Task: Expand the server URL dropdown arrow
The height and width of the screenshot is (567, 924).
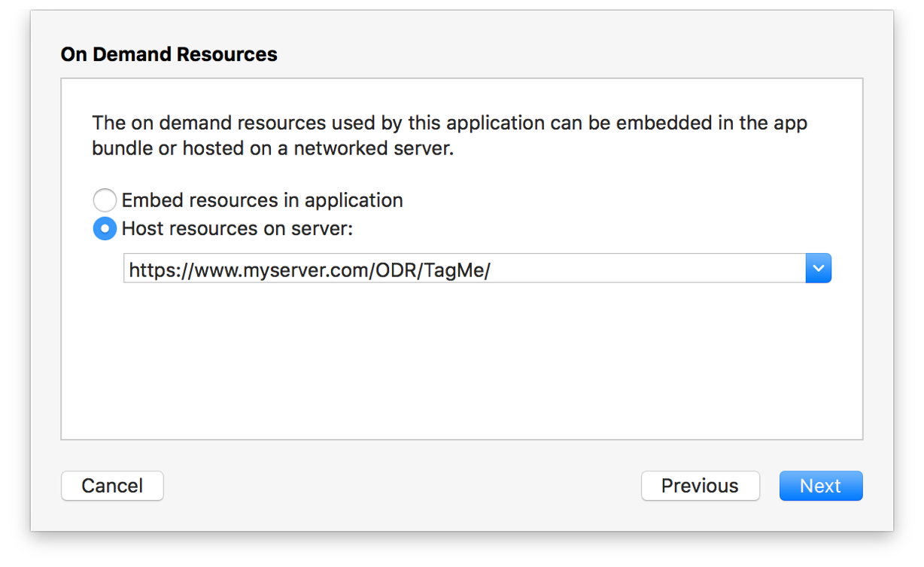Action: [x=818, y=268]
